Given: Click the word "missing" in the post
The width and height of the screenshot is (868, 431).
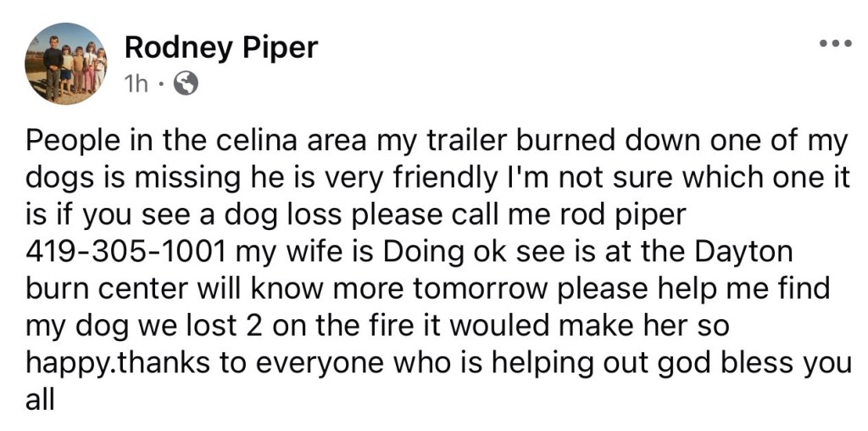Looking at the screenshot, I should tap(192, 177).
